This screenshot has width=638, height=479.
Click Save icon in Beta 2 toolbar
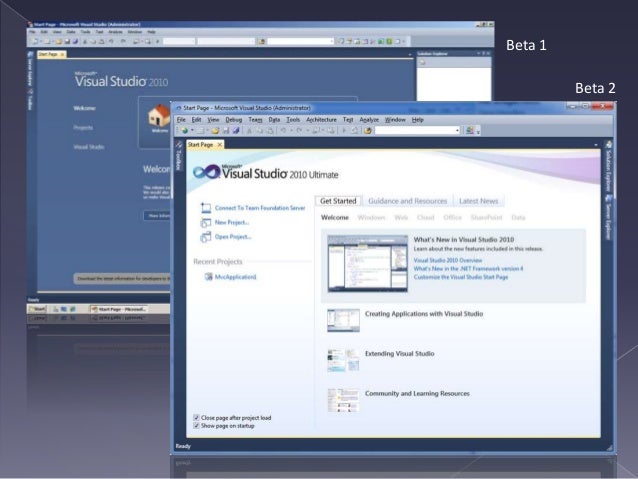(226, 131)
